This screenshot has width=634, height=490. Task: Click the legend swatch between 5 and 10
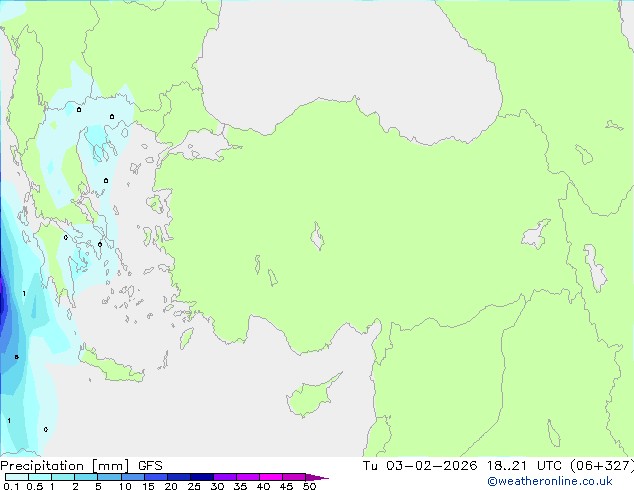pyautogui.click(x=109, y=477)
